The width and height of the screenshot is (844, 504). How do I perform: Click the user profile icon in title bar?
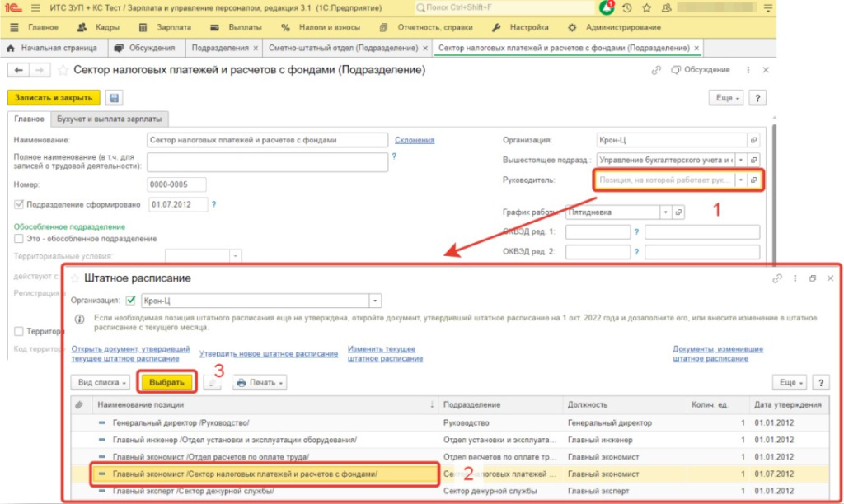coord(666,8)
